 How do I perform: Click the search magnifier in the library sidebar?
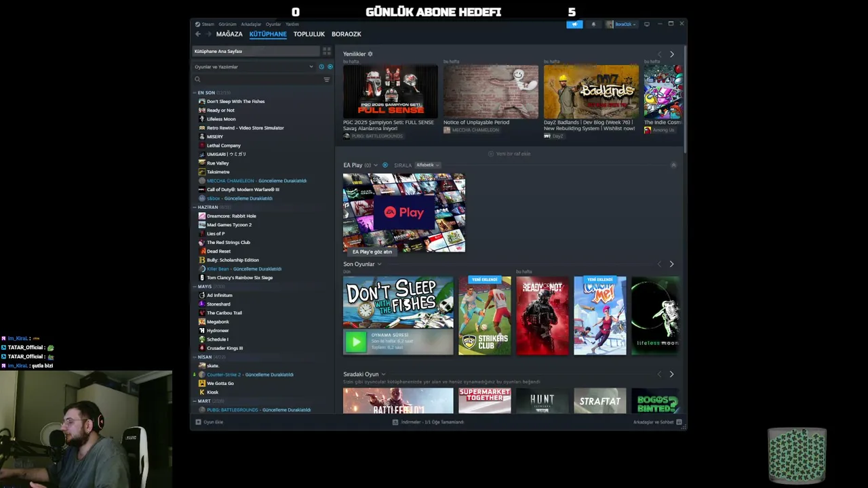(198, 79)
